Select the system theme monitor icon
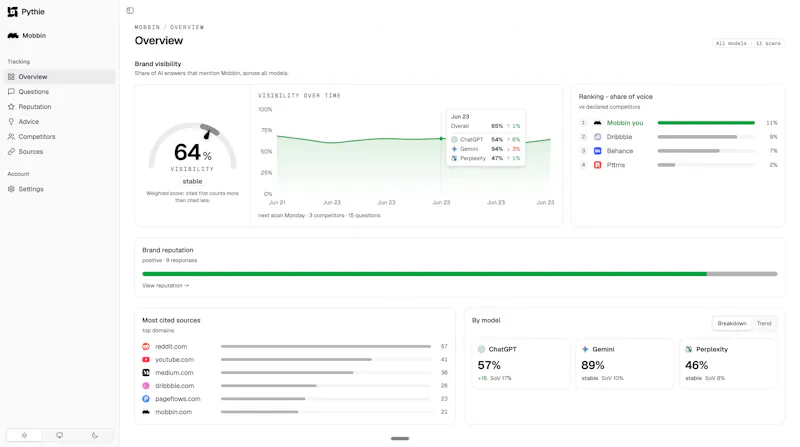800x447 pixels. (x=60, y=435)
